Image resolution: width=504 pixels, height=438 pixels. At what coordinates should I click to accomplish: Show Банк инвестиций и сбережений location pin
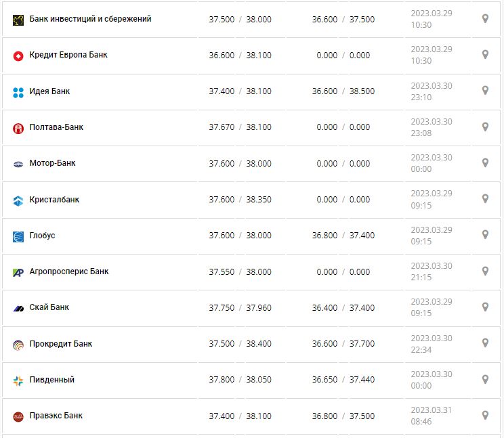(485, 18)
